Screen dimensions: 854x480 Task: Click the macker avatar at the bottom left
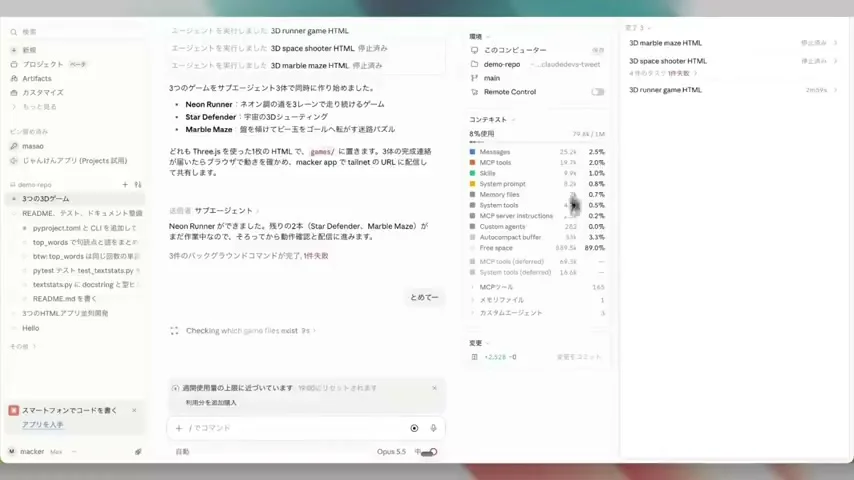(x=12, y=452)
